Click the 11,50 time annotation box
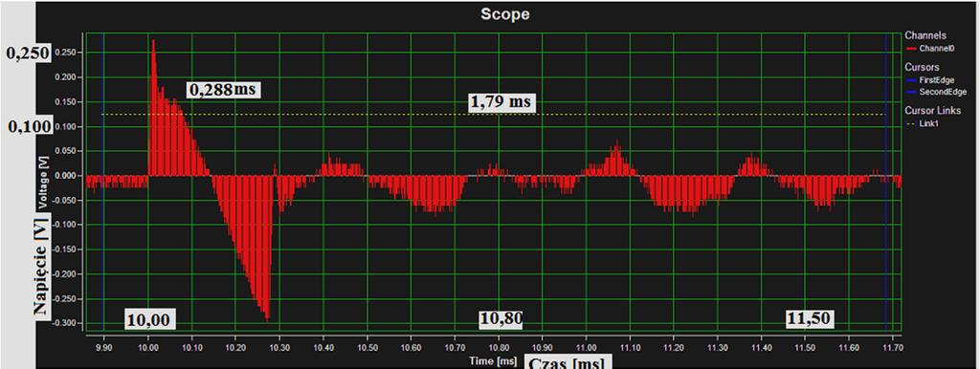The height and width of the screenshot is (369, 980). 810,318
